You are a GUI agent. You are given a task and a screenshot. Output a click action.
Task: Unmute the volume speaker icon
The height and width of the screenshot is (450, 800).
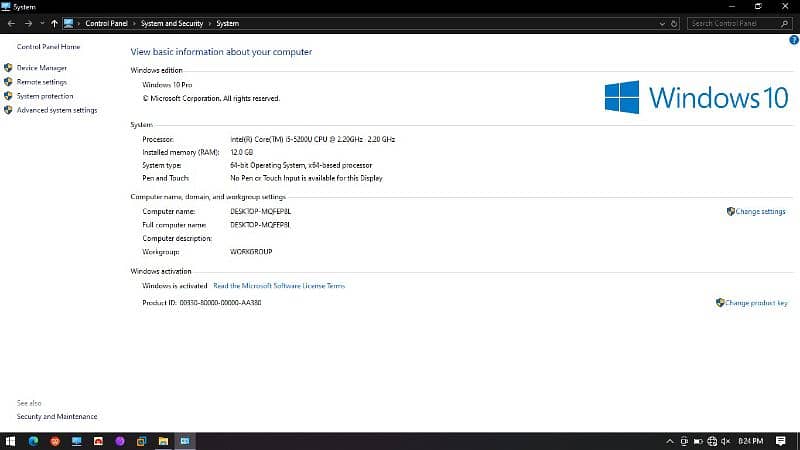pyautogui.click(x=727, y=441)
